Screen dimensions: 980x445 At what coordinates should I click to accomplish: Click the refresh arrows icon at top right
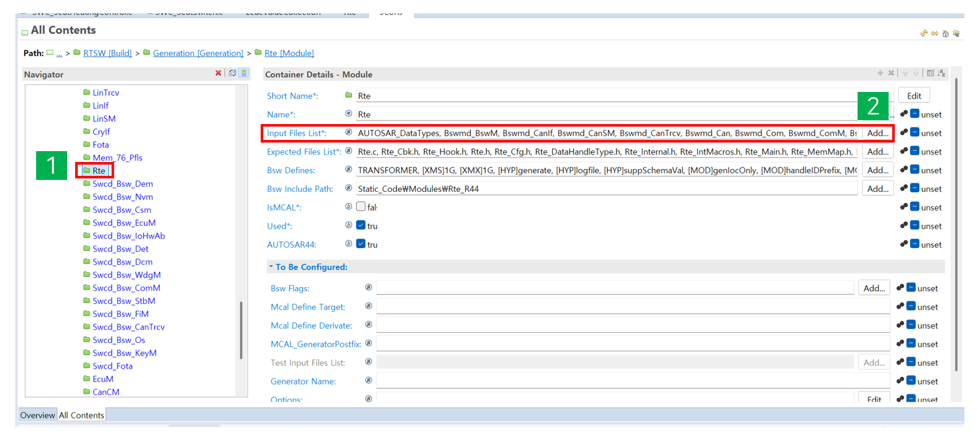tap(924, 34)
